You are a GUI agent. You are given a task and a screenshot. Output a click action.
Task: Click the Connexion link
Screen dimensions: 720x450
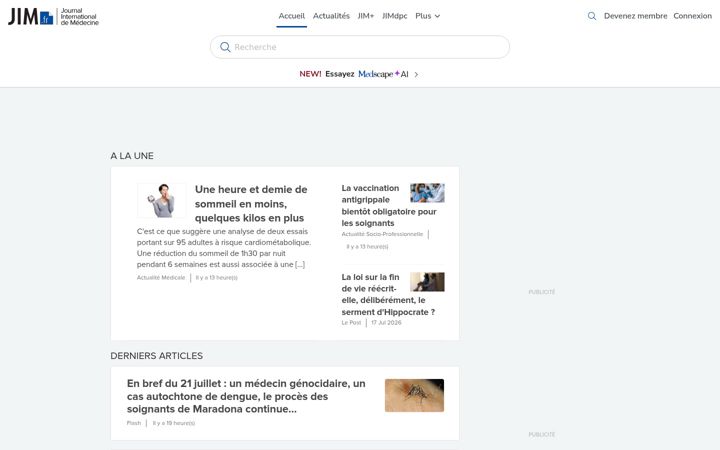(692, 16)
